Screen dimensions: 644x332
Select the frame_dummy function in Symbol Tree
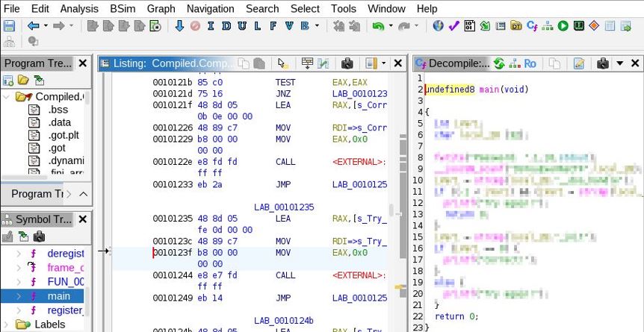pyautogui.click(x=66, y=268)
